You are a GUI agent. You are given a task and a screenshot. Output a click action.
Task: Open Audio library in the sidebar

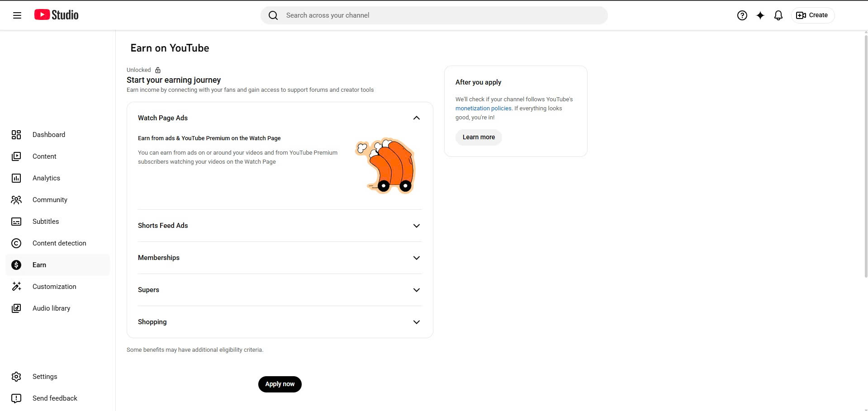(57, 308)
